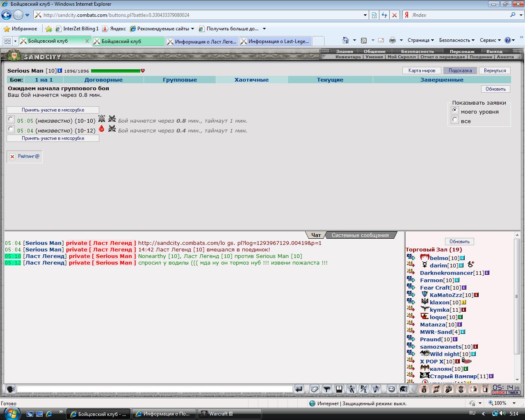525x420 pixels.
Task: Click private message arrow icon for Praund
Action: (x=411, y=338)
